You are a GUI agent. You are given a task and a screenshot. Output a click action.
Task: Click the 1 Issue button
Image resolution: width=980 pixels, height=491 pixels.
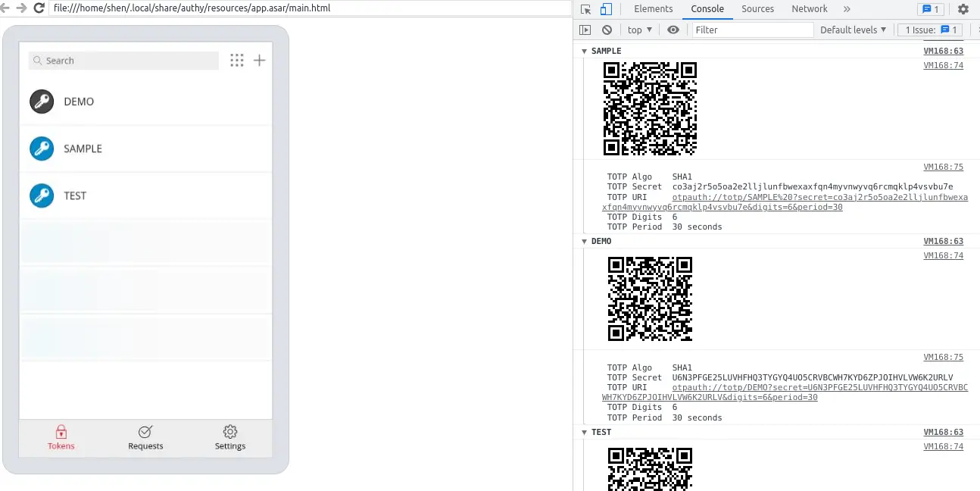930,30
